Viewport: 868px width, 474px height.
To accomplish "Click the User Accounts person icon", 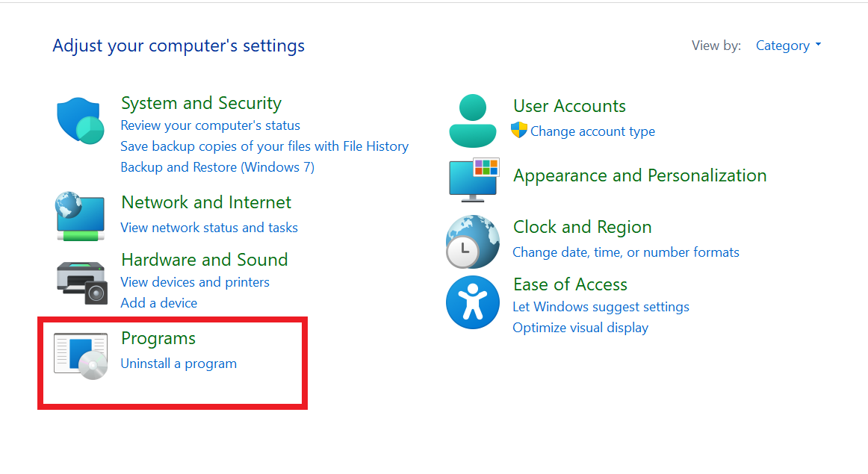I will [472, 120].
